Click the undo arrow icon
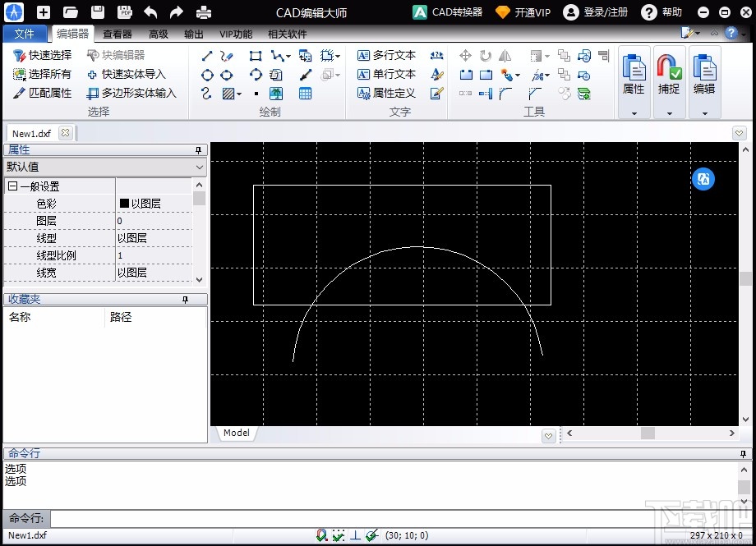Viewport: 756px width, 546px height. click(150, 12)
